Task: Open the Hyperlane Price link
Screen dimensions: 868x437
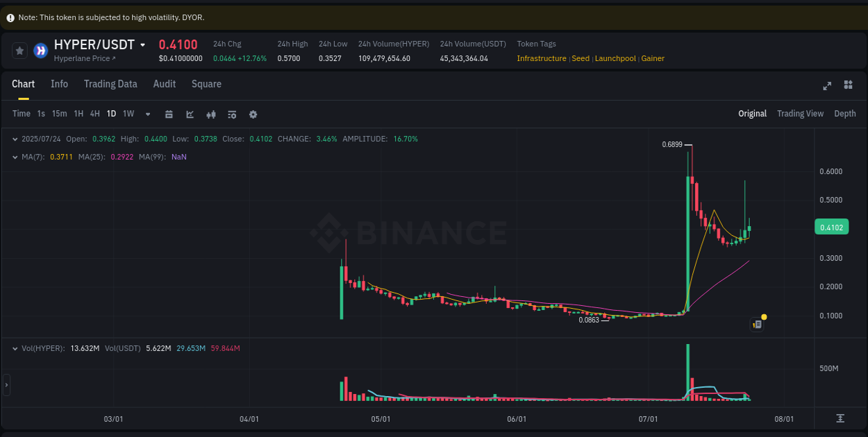Action: pyautogui.click(x=81, y=58)
